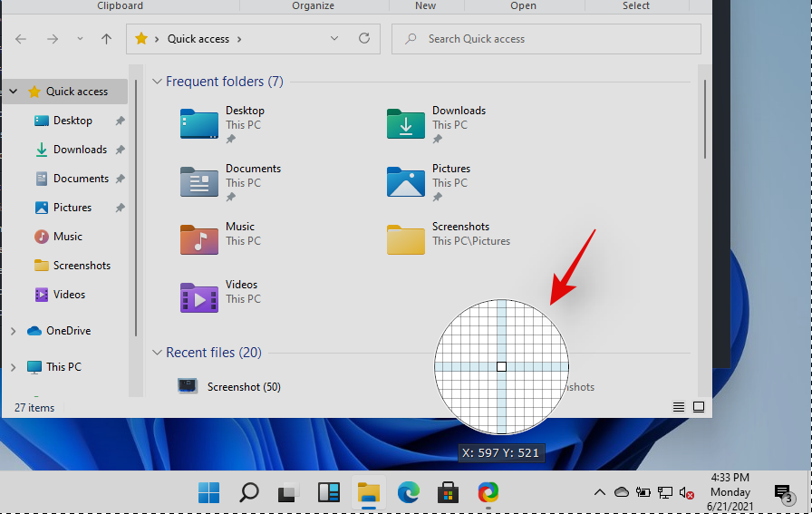Viewport: 812px width, 514px height.
Task: Select the Documents folder icon in Frequent folders
Action: click(x=198, y=182)
